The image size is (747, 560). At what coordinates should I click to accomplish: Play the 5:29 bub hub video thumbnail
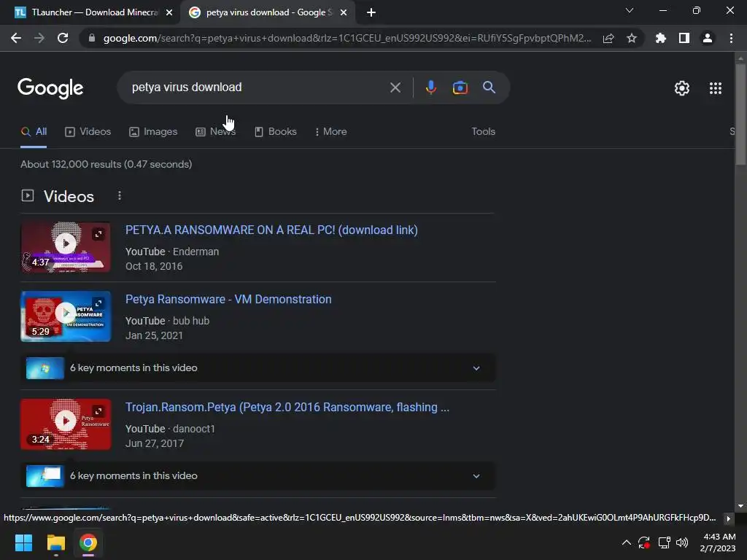click(66, 316)
